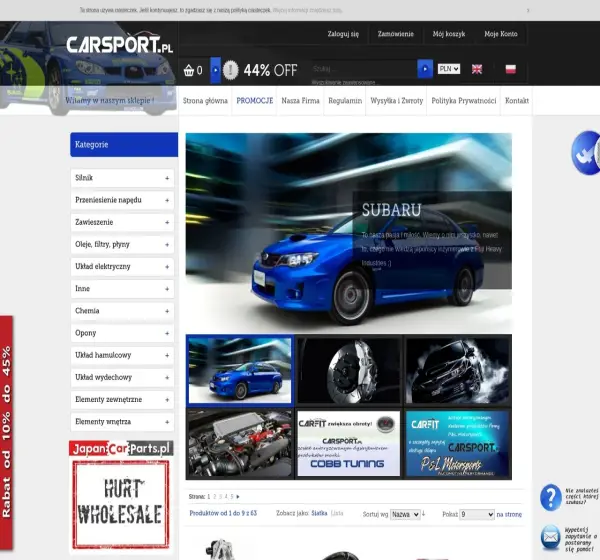Toggle sort direction arrow next to Nazwa
The width and height of the screenshot is (600, 560).
[x=423, y=514]
